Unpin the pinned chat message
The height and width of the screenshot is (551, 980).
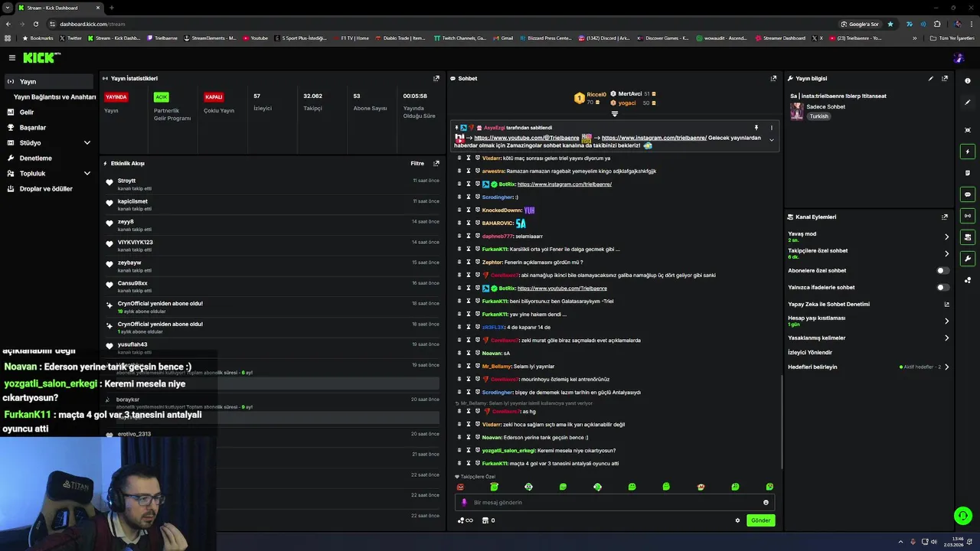coord(756,128)
